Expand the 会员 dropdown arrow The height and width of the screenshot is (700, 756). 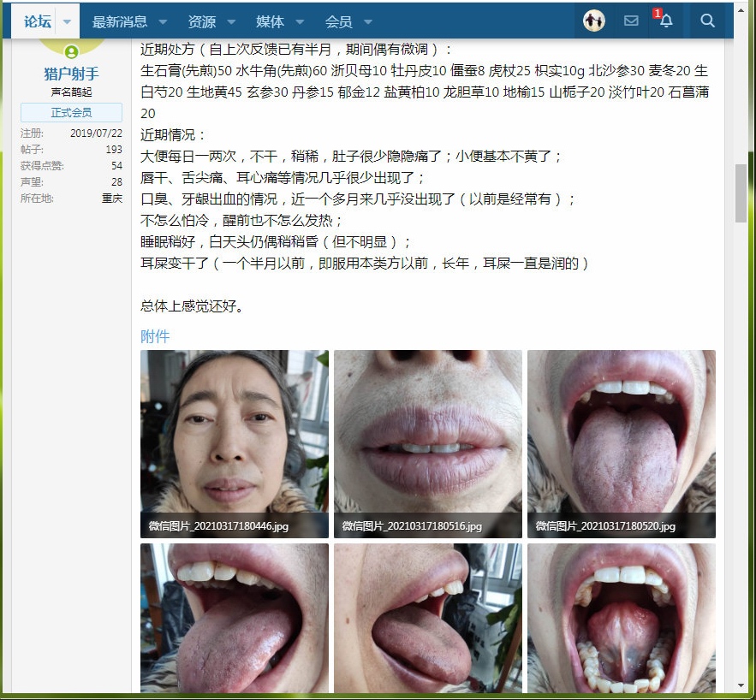coord(367,22)
